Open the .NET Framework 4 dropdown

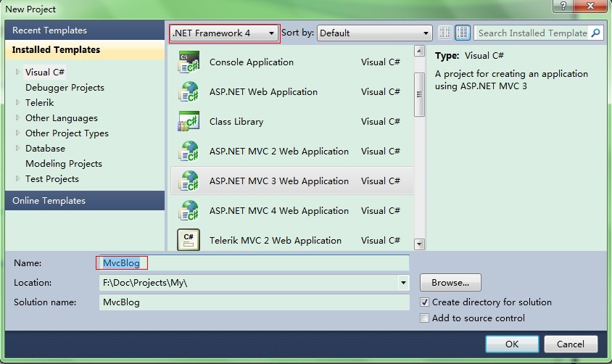(225, 33)
